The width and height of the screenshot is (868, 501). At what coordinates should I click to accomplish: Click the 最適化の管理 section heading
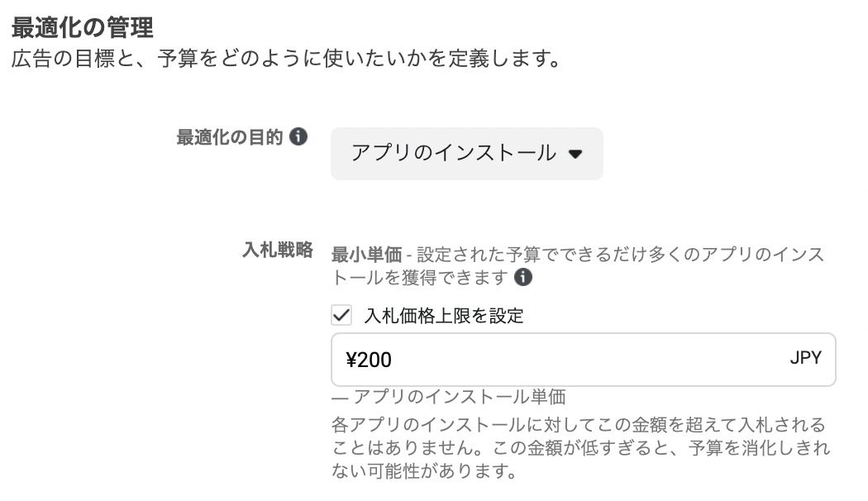82,28
